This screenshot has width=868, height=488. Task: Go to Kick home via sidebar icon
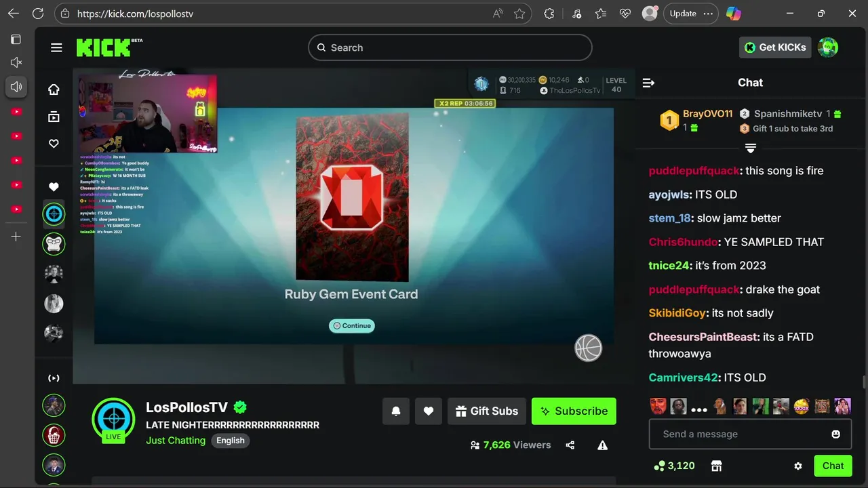[x=54, y=89]
